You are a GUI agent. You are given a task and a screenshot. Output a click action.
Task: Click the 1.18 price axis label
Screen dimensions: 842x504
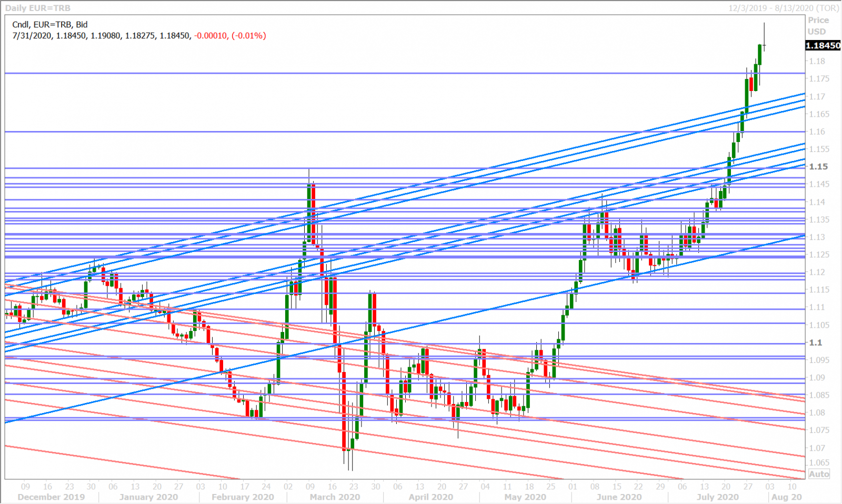point(817,61)
